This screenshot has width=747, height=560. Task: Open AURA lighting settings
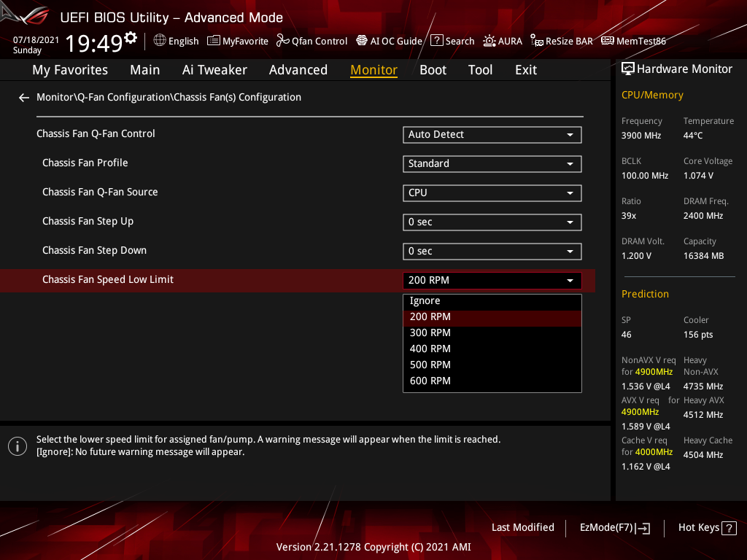[502, 41]
